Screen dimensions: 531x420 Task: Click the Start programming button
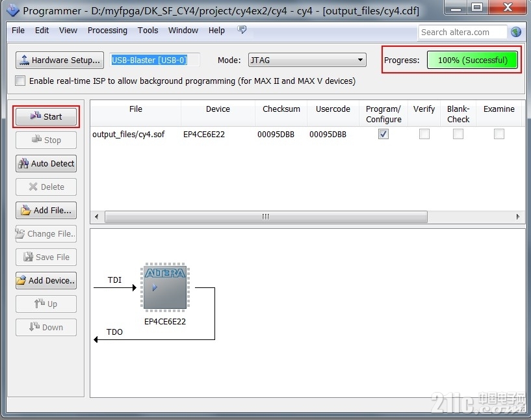pos(46,117)
